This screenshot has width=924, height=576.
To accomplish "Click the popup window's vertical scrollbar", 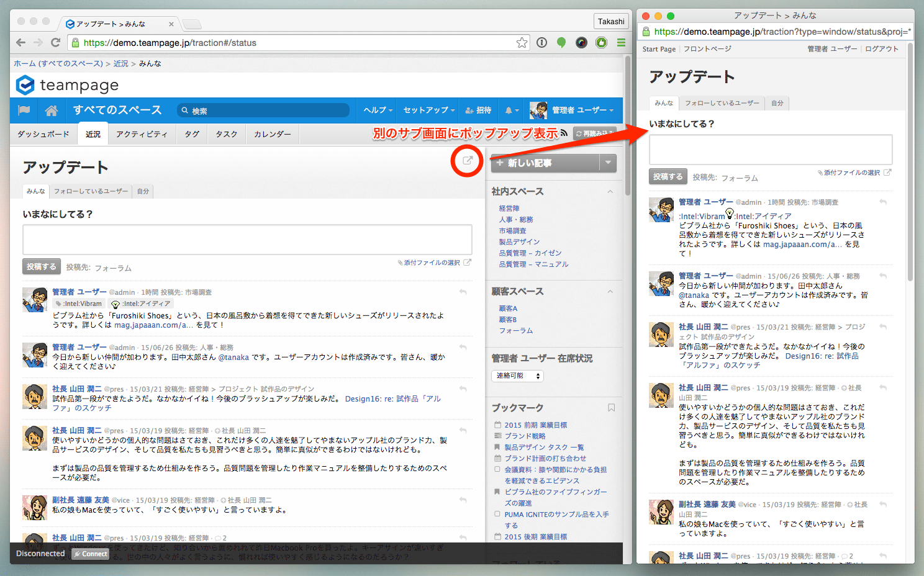I will click(910, 161).
